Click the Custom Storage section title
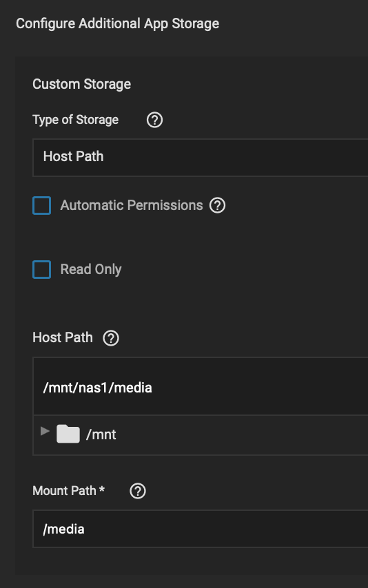This screenshot has width=368, height=588. coord(81,85)
